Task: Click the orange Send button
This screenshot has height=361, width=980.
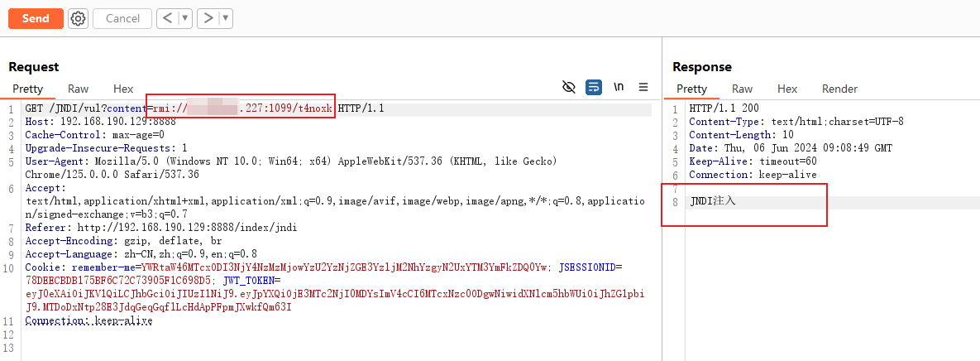Action: [x=36, y=19]
